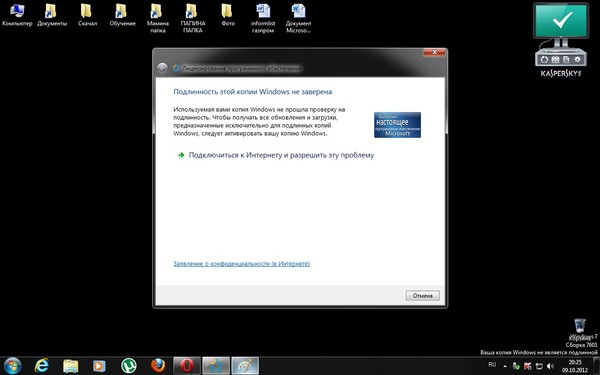Select the Фото folder icon

click(228, 15)
